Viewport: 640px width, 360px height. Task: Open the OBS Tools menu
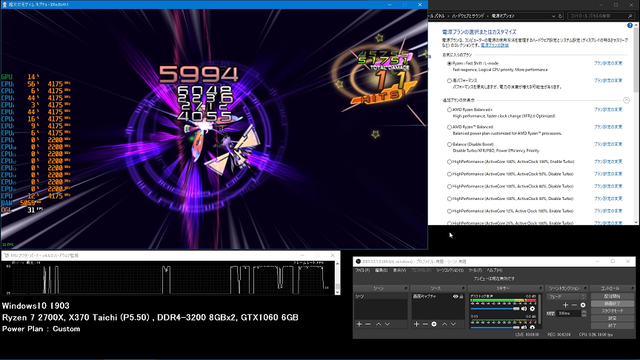coord(475,271)
